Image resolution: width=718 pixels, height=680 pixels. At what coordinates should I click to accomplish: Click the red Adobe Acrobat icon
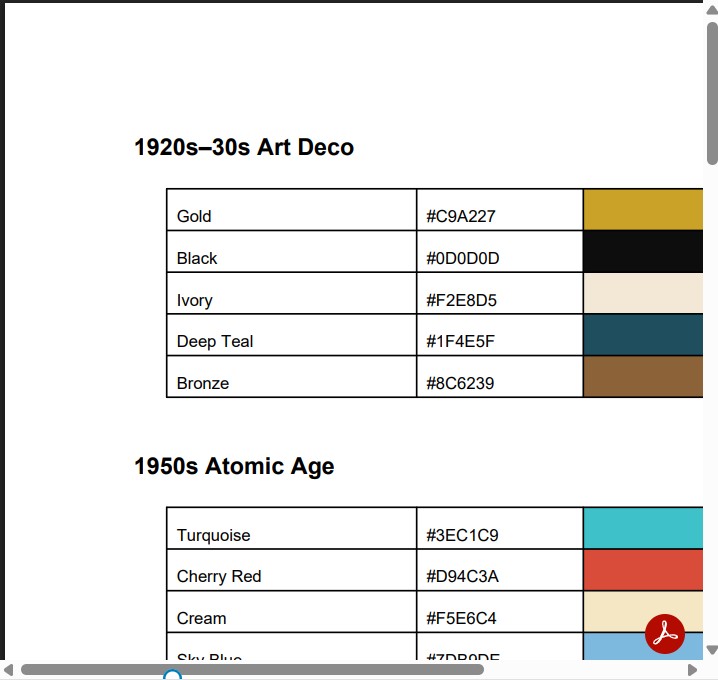665,634
